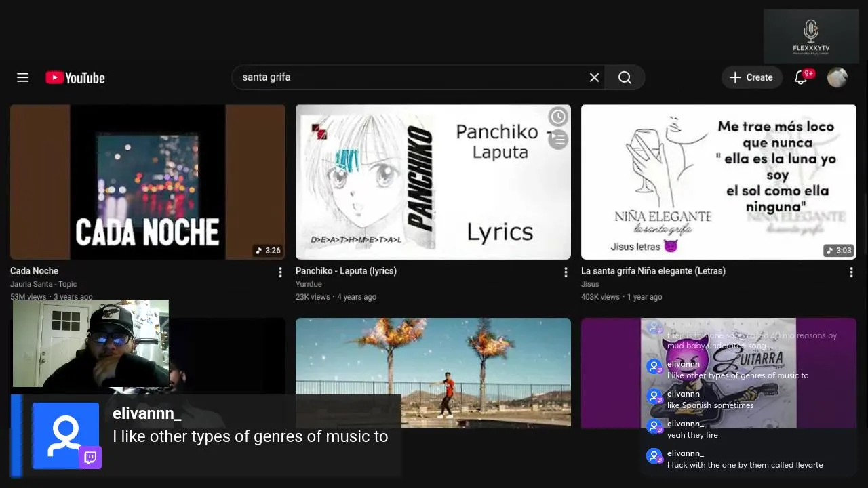868x488 pixels.
Task: Open the Niña Elegante lyrics thumbnail
Action: coord(719,182)
